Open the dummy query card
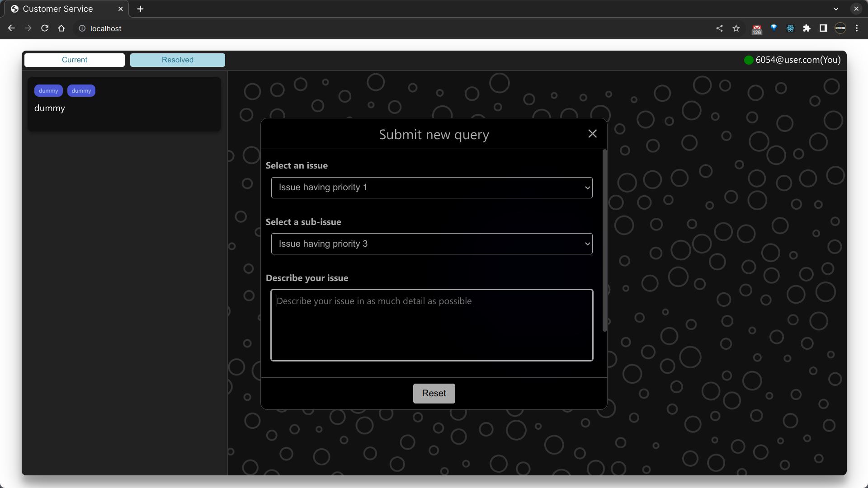The height and width of the screenshot is (488, 868). (124, 105)
